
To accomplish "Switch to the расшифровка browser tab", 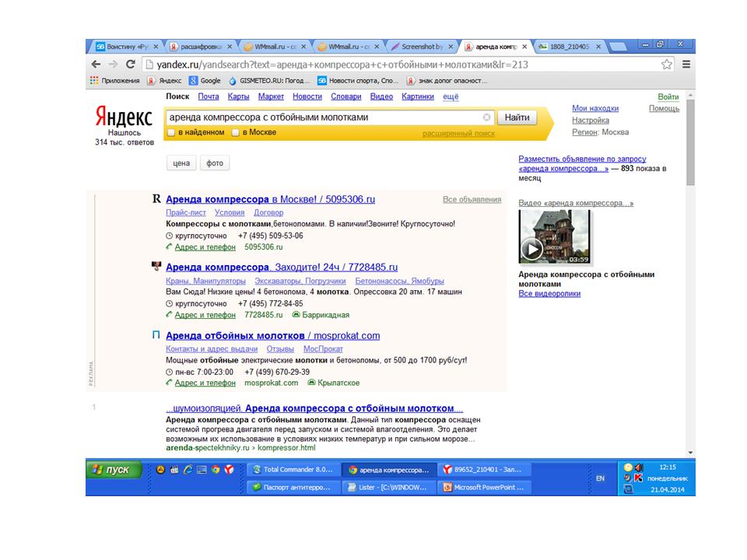I will coord(201,47).
